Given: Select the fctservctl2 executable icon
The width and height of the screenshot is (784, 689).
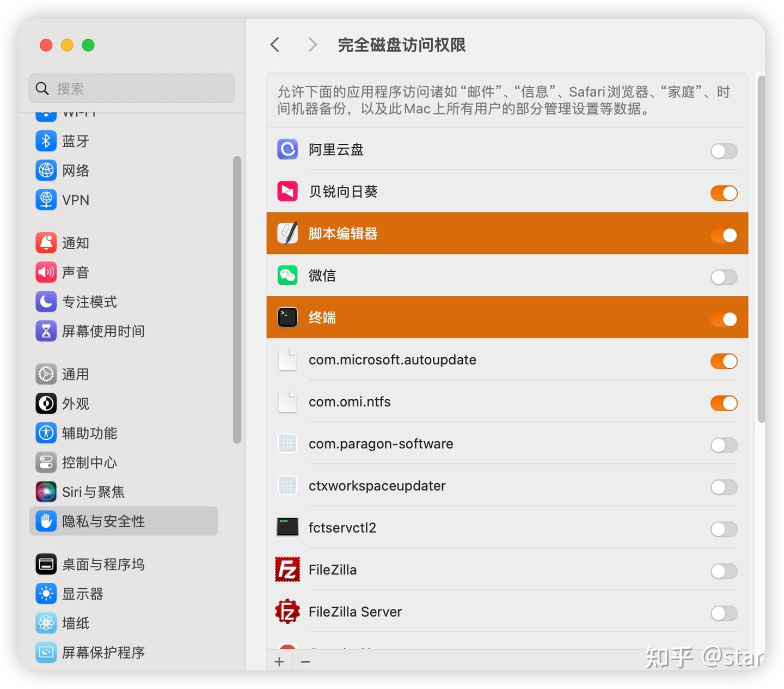Looking at the screenshot, I should coord(287,527).
